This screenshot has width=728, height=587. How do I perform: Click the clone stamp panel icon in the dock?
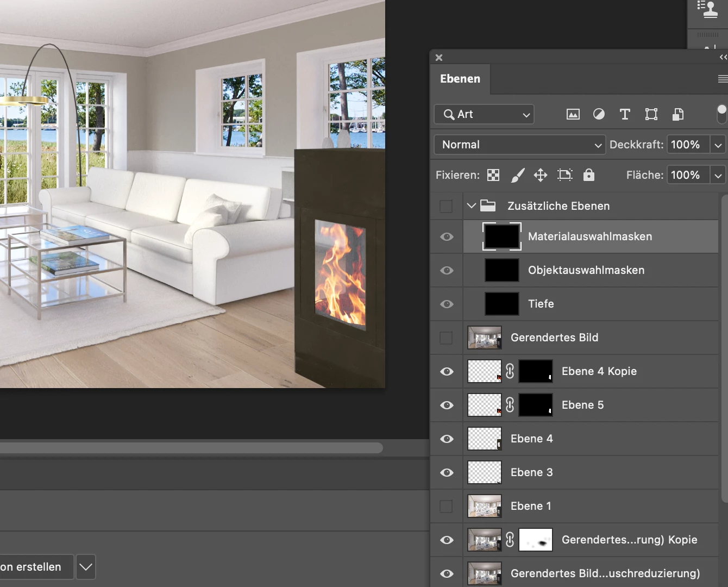[x=708, y=10]
